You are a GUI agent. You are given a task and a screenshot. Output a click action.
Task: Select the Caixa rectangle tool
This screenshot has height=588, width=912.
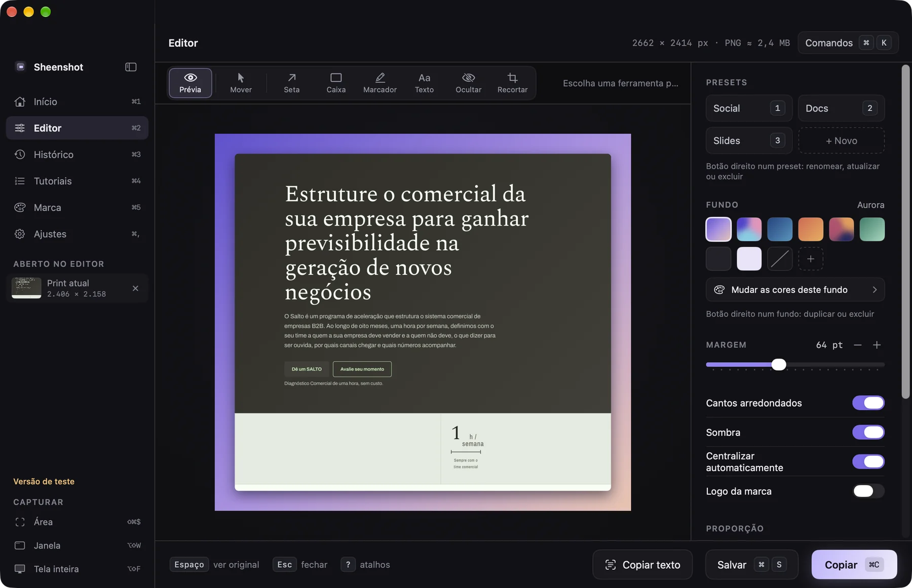tap(336, 83)
